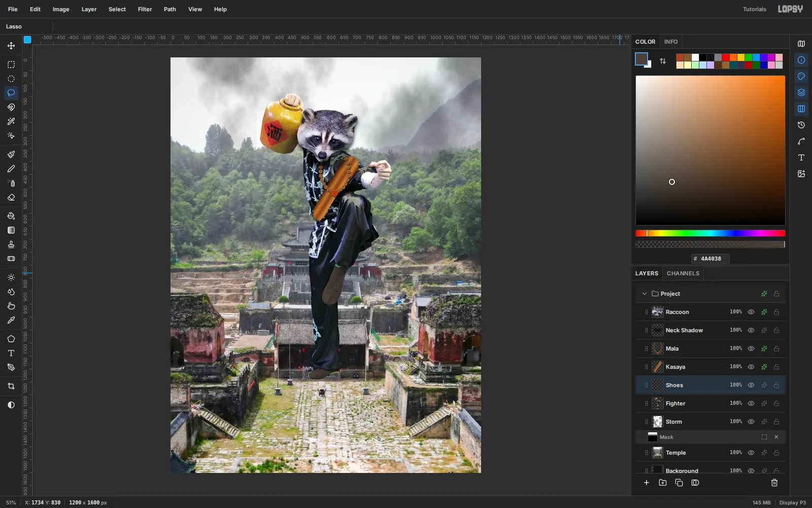Click the foreground color swatch

641,59
